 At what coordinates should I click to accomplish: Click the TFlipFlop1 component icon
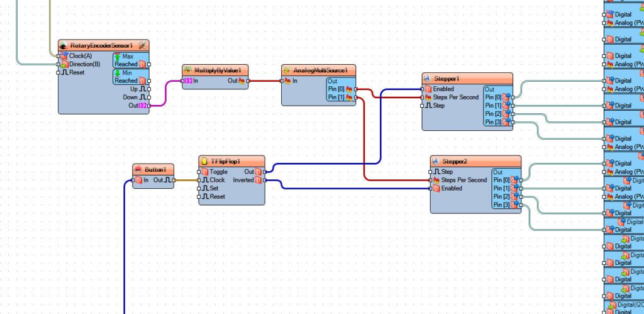click(204, 160)
